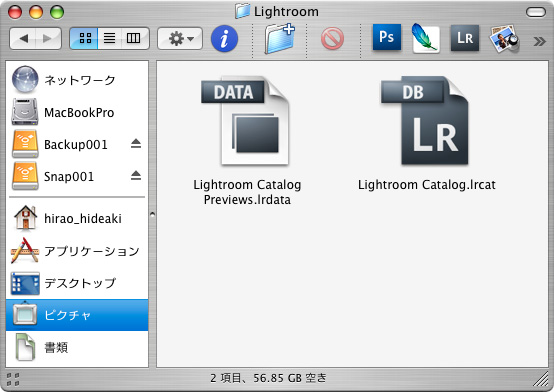Open the gear Action dropdown menu

[180, 38]
